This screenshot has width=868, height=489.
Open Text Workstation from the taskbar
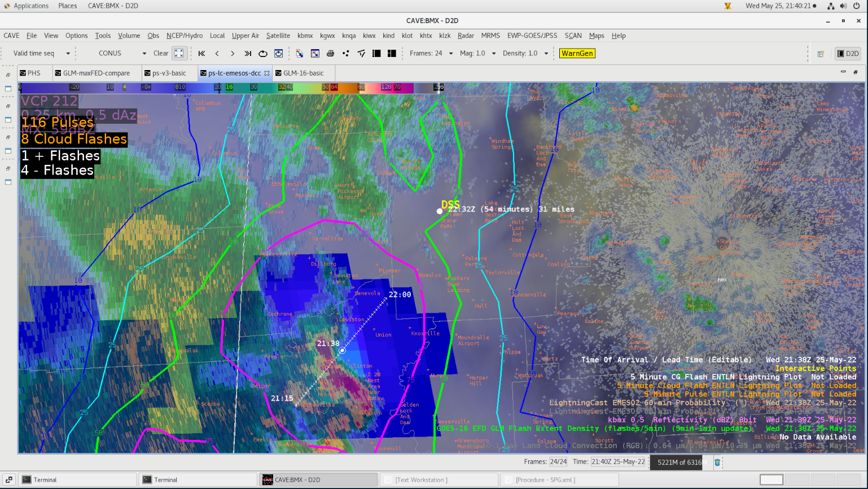(439, 479)
